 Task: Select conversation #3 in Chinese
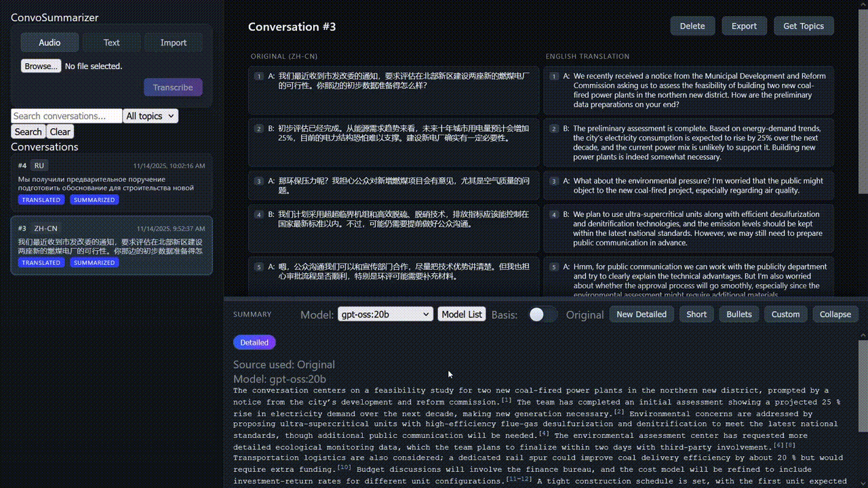pyautogui.click(x=113, y=244)
